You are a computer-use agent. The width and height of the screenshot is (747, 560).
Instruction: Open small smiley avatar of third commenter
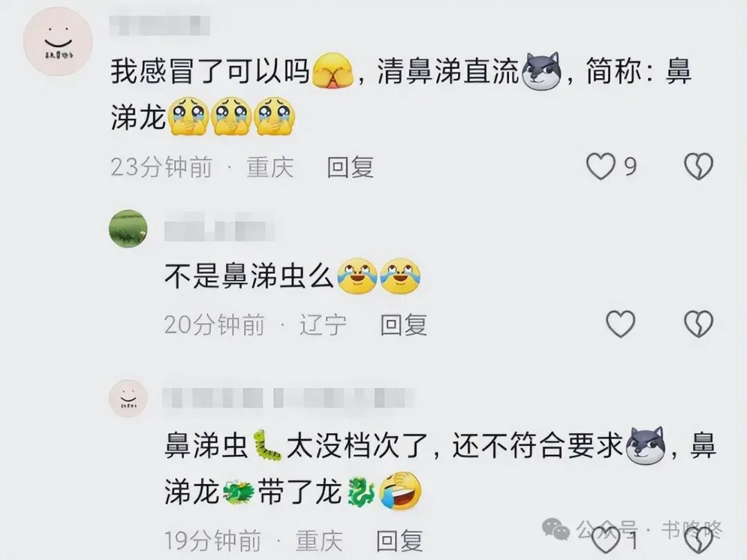coord(128,398)
